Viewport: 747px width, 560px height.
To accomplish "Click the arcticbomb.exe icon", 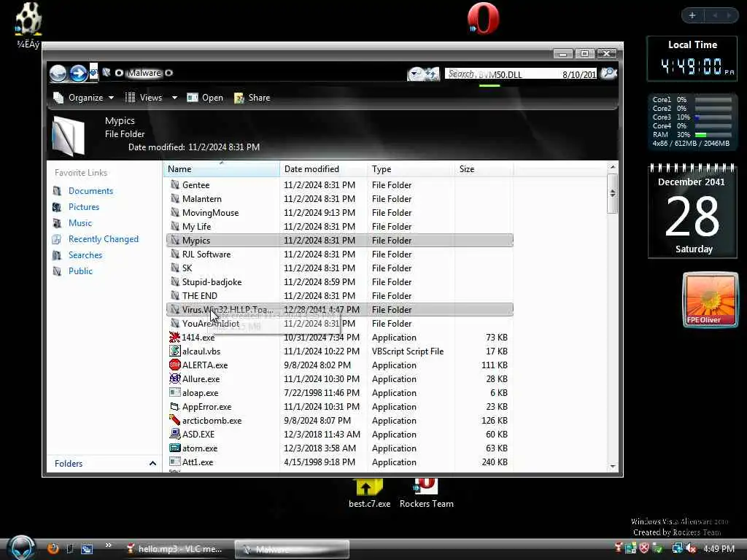I will point(174,421).
